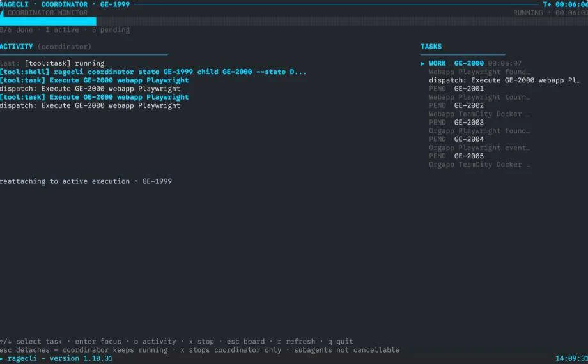Click 'Orgapp TeamCity Docker' task description
This screenshot has height=364, width=588.
point(479,165)
